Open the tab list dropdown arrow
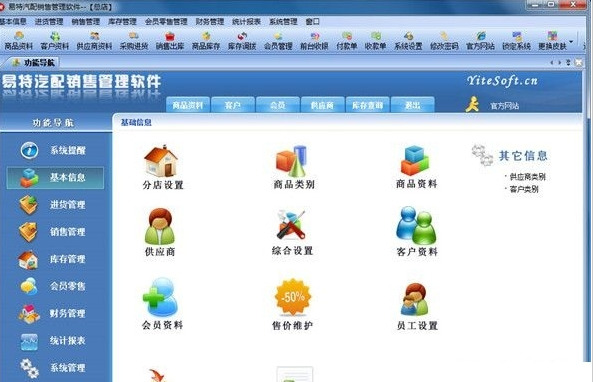This screenshot has height=382, width=596. coord(569,62)
